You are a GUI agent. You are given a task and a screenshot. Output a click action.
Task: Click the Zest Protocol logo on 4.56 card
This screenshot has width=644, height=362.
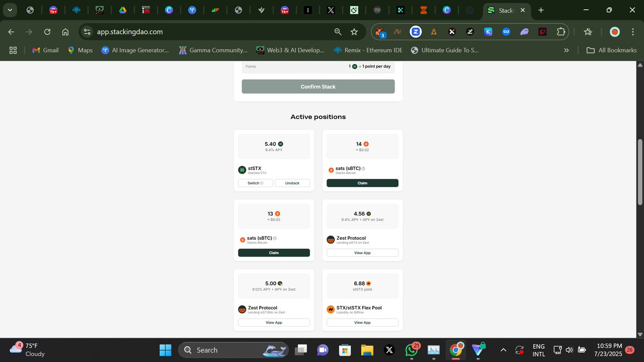tap(331, 240)
